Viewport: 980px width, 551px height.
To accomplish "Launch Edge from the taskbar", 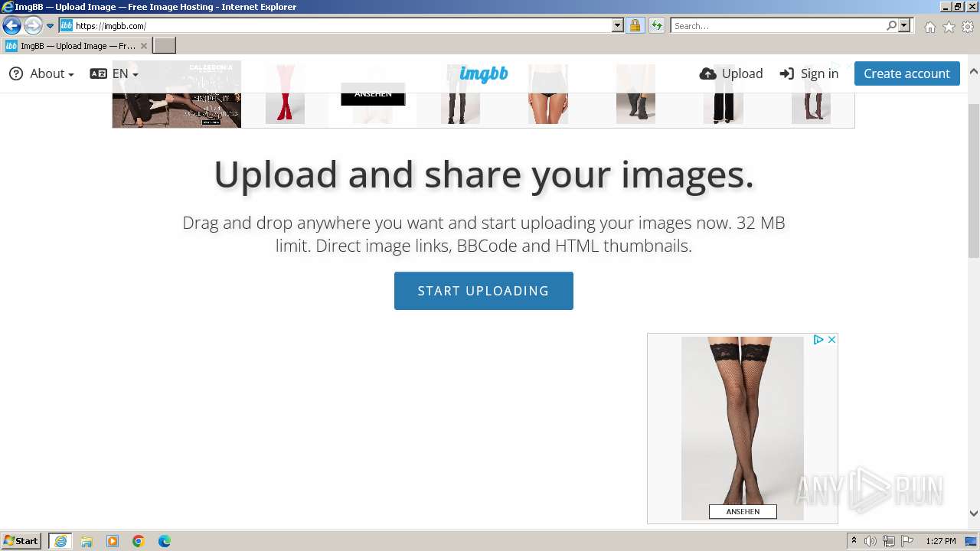I will coord(165,541).
